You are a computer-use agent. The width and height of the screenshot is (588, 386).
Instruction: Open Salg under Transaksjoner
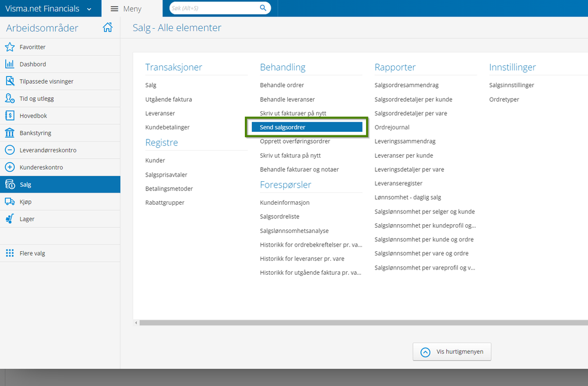point(151,85)
